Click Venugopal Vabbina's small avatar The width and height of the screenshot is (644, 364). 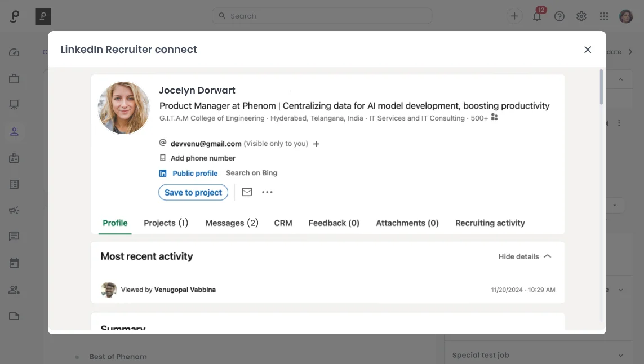pos(109,290)
